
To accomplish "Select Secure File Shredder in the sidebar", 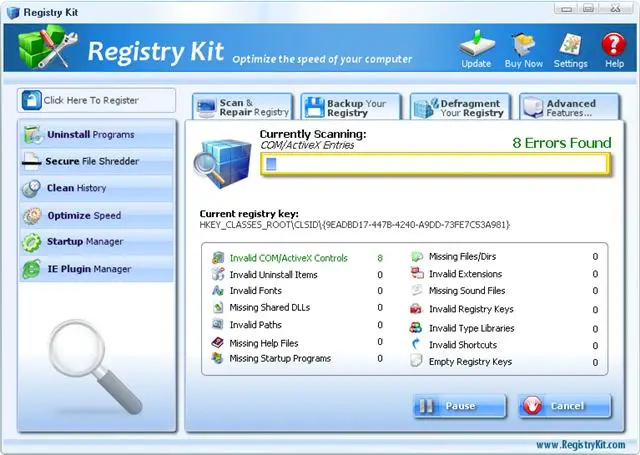I will pos(97,161).
